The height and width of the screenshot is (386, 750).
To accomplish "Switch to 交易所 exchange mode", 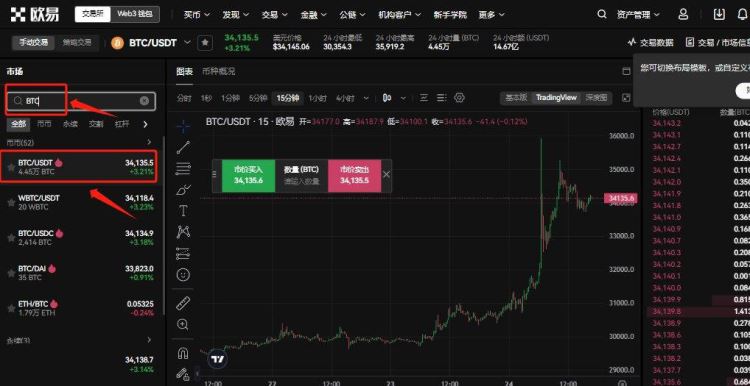I will pyautogui.click(x=92, y=14).
